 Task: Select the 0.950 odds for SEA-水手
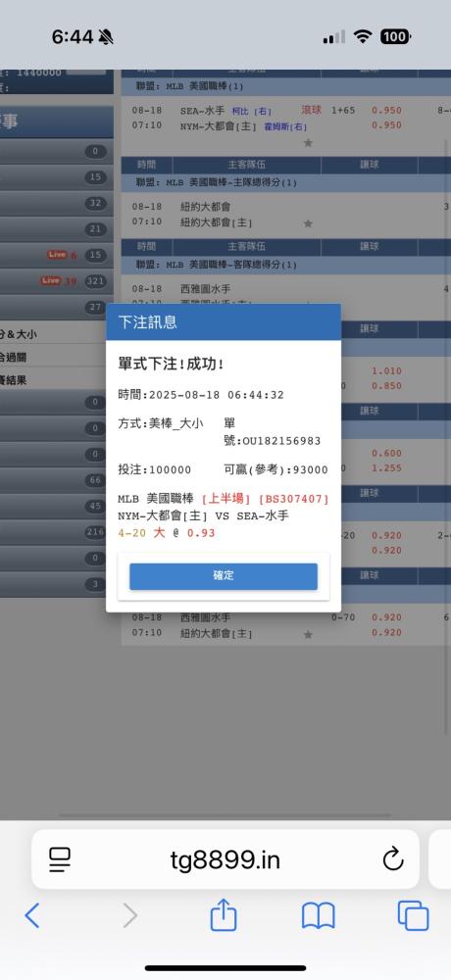386,111
